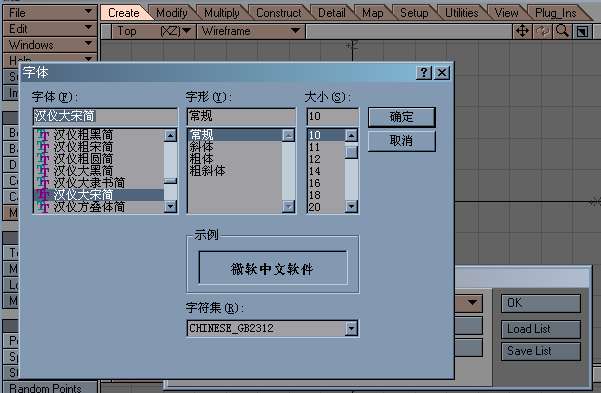Open the Windows menu dropdown
This screenshot has width=601, height=393.
point(50,45)
